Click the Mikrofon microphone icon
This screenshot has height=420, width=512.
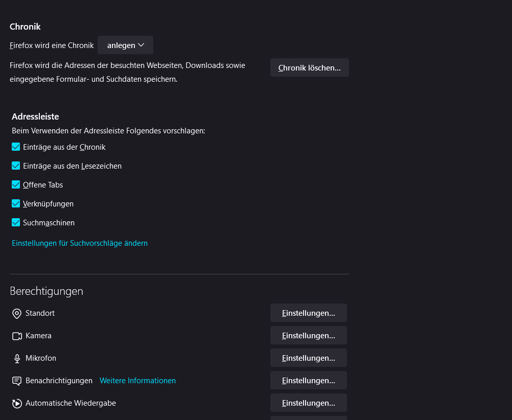click(17, 358)
